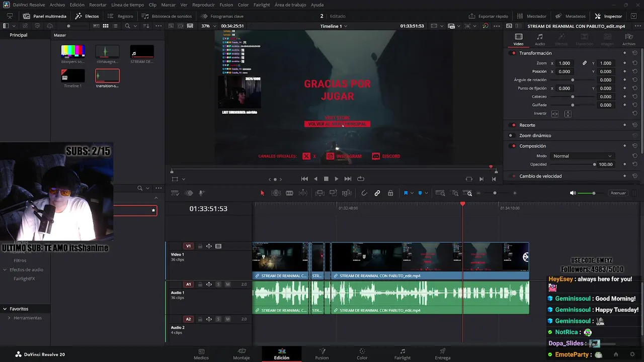Open the marker color dropdown arrow
The image size is (644, 362).
426,193
